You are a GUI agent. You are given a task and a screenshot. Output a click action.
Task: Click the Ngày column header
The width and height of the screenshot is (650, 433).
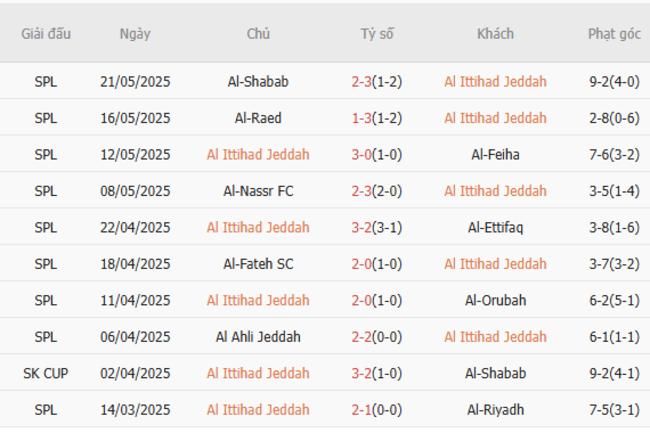[x=135, y=34]
